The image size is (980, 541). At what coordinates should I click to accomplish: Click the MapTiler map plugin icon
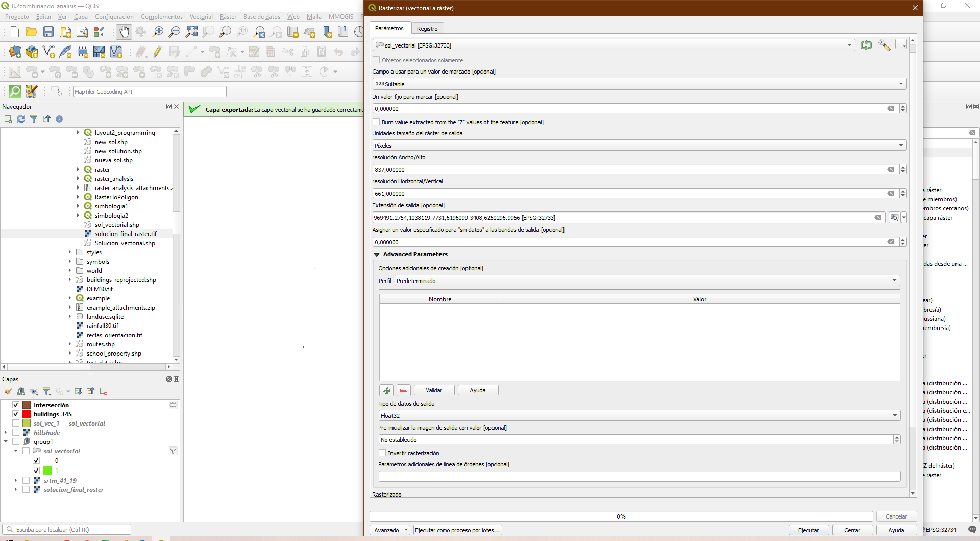pyautogui.click(x=31, y=91)
